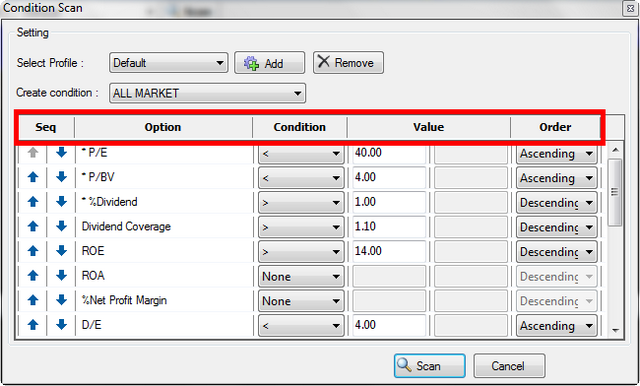
Task: Open P/BV condition operator dropdown
Action: (301, 178)
